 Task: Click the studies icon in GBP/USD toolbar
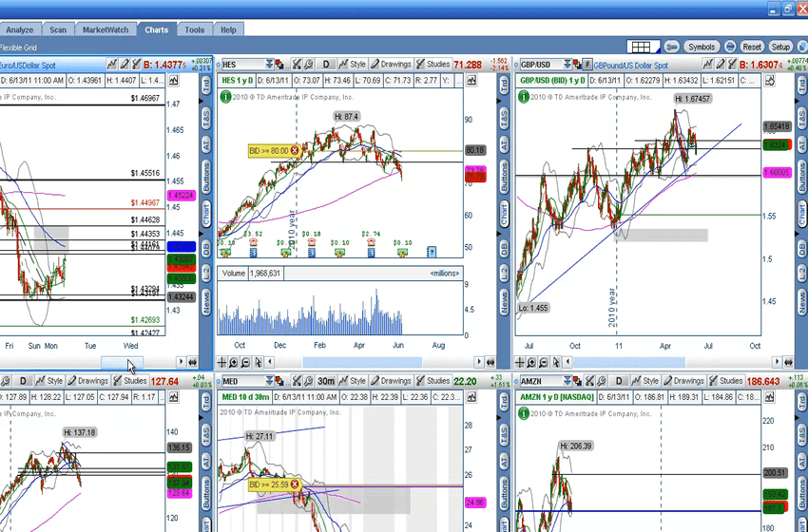coord(732,65)
